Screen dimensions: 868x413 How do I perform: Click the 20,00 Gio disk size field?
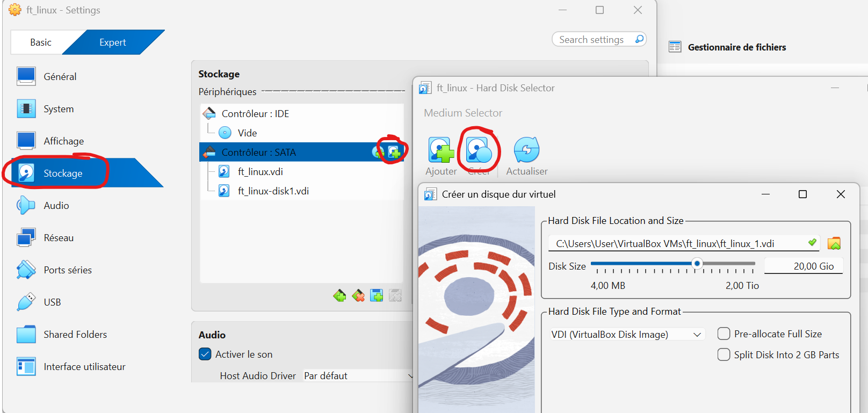(x=804, y=266)
